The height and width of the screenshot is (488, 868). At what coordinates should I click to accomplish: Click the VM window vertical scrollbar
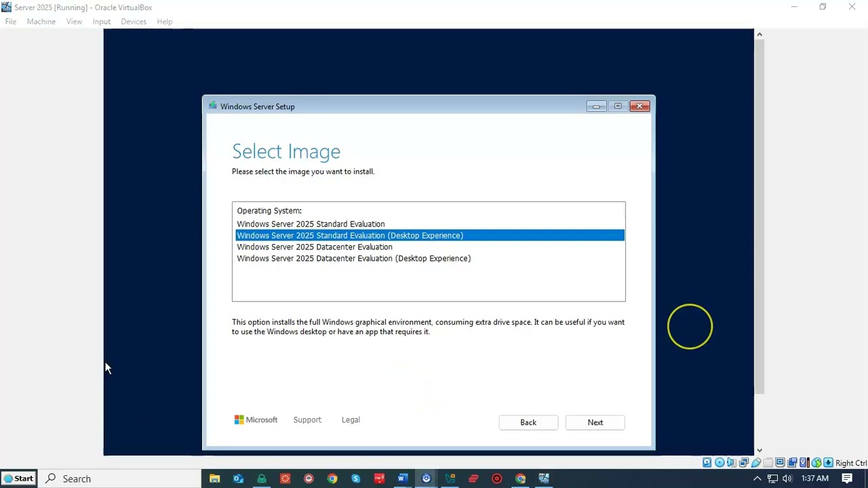759,217
